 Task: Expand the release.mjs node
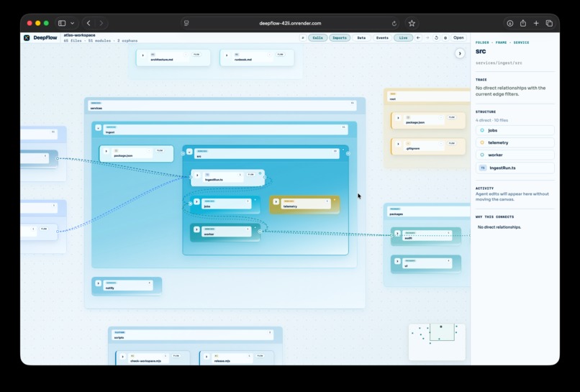207,357
